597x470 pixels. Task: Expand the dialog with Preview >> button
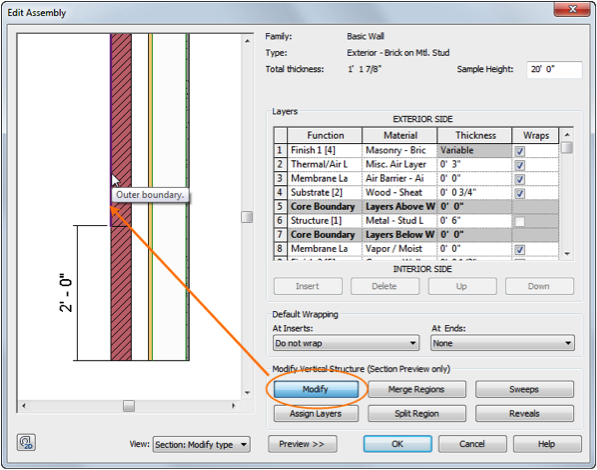(302, 444)
